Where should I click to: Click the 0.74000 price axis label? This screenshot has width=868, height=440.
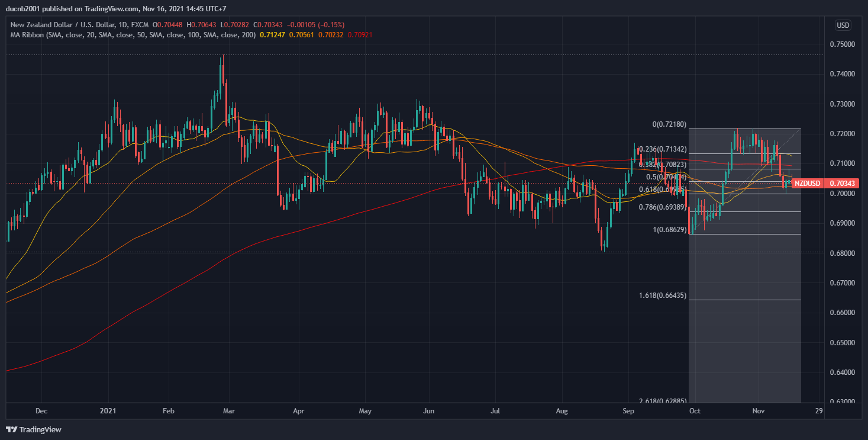842,74
